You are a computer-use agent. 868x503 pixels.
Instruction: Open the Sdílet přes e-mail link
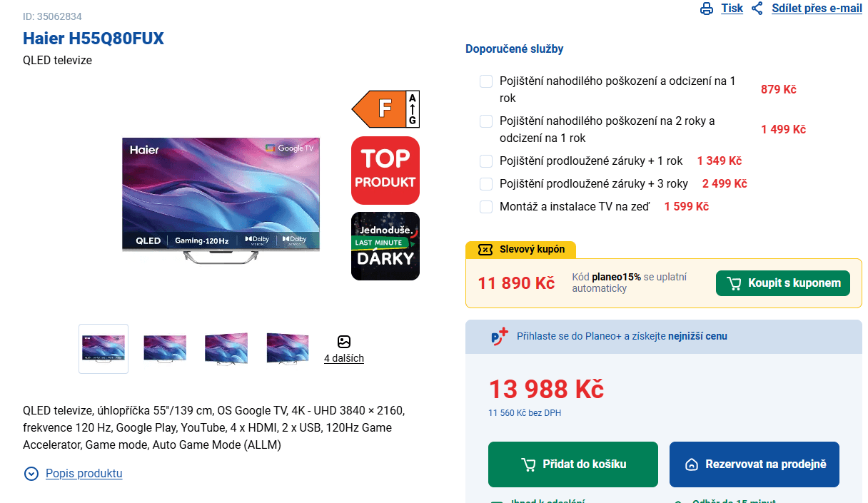coord(817,8)
